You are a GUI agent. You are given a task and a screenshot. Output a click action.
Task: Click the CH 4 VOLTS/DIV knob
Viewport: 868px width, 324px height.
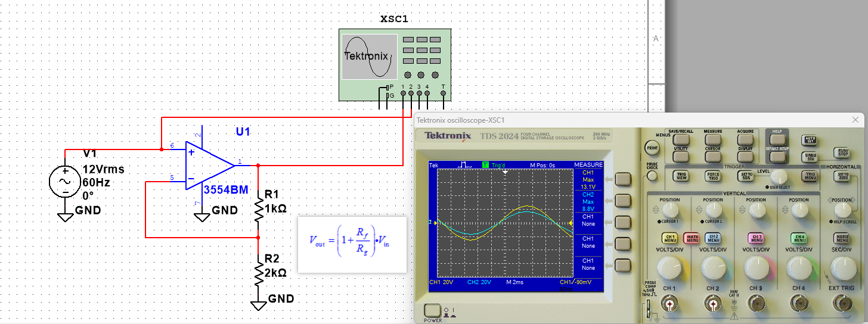pos(799,269)
